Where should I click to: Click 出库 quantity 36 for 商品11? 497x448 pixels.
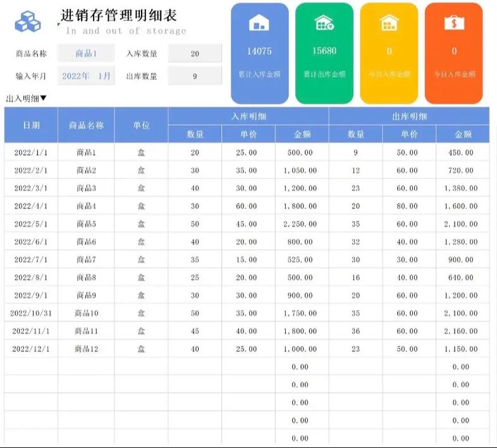[x=355, y=330]
